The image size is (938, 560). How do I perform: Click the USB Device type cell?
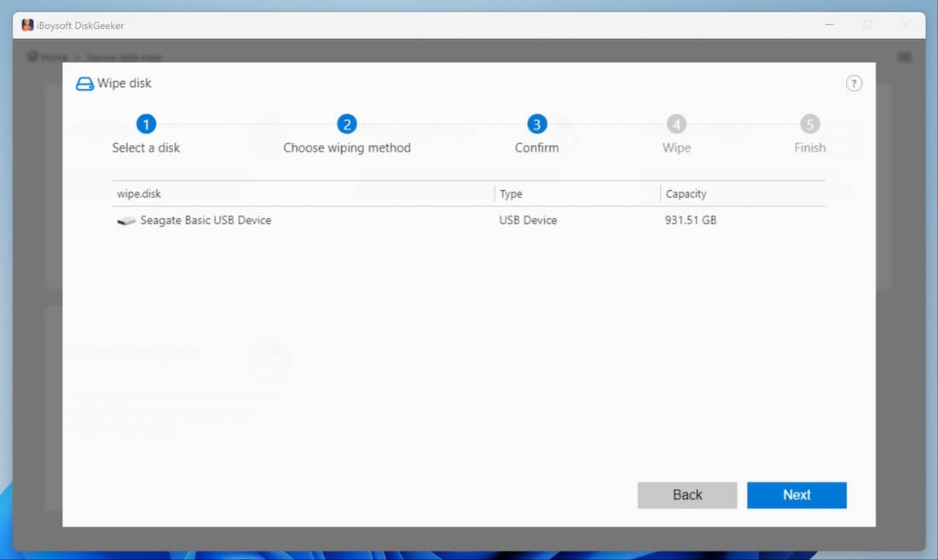(528, 221)
